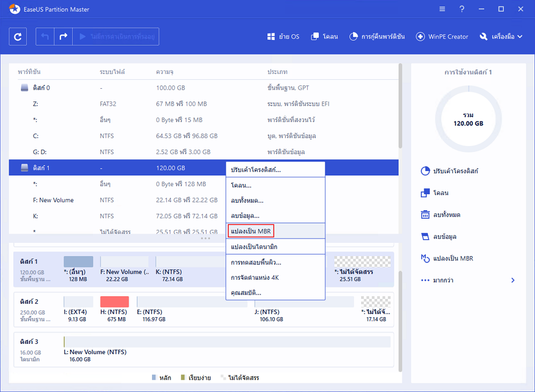This screenshot has width=535, height=392.
Task: Click the *: 0 Byte ฟรี 15 MB row
Action: 204,120
